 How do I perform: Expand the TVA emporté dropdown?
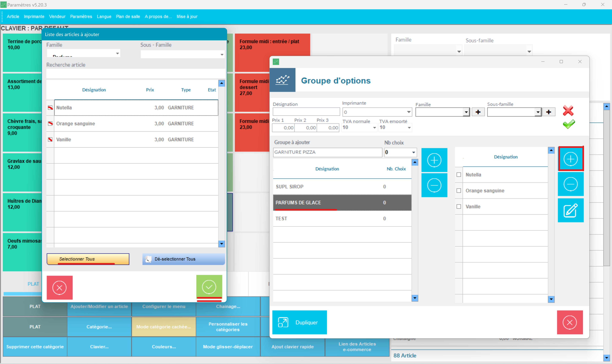(409, 128)
